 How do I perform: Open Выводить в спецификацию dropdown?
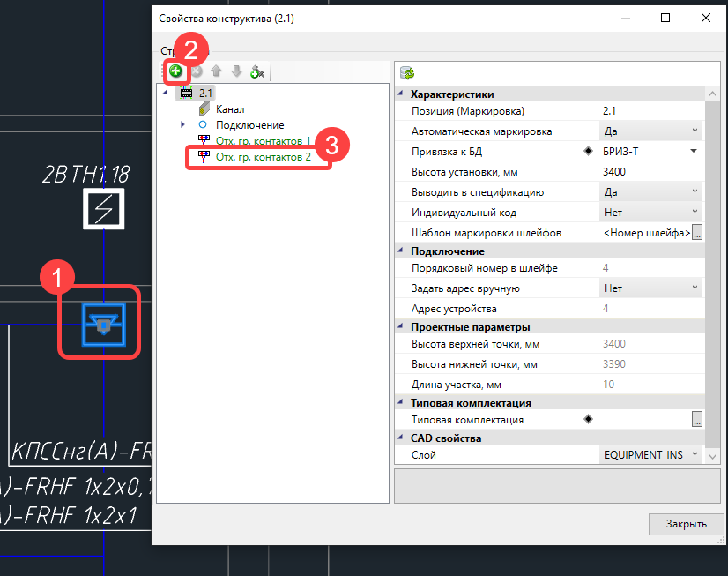(x=695, y=191)
